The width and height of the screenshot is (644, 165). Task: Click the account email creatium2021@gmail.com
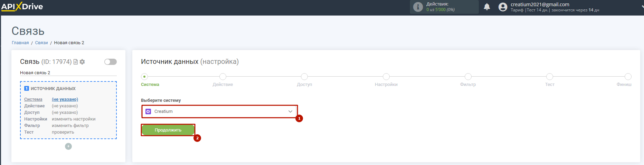click(x=540, y=4)
